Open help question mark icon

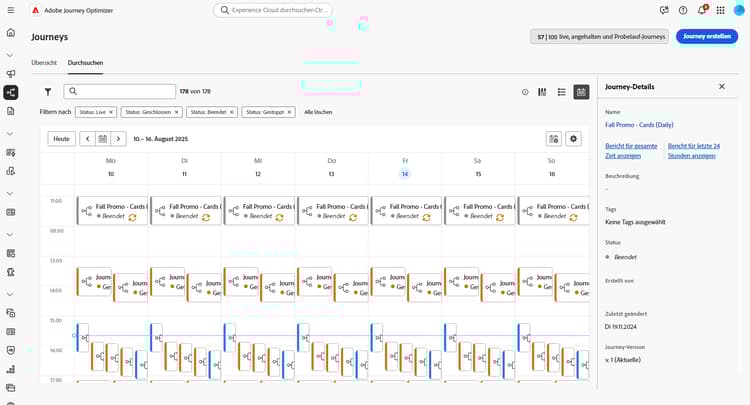coord(683,10)
